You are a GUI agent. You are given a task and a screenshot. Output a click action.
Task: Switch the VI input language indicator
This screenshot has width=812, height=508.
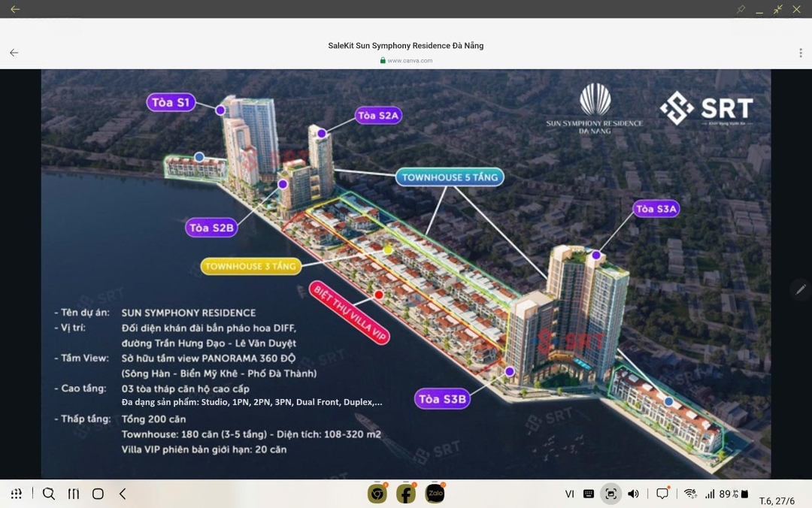570,494
